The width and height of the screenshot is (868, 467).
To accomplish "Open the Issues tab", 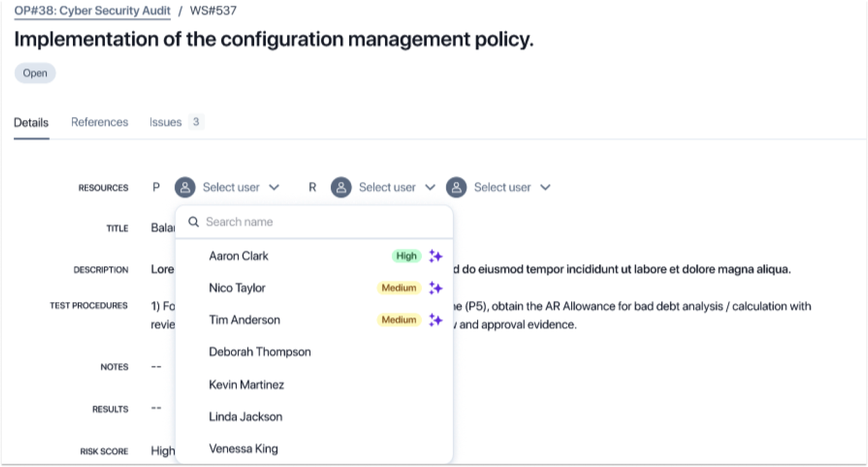I will coord(165,122).
